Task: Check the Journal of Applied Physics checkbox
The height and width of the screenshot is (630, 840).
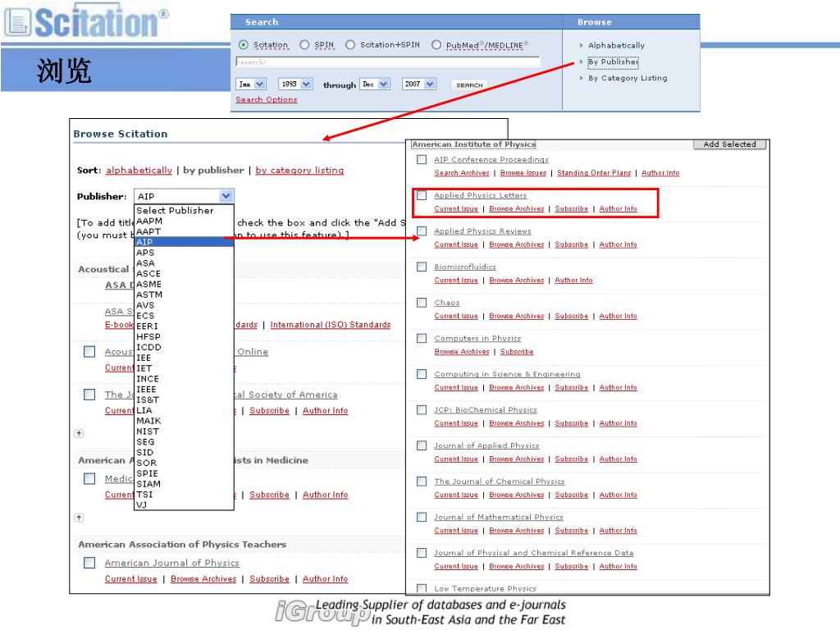Action: pyautogui.click(x=422, y=445)
